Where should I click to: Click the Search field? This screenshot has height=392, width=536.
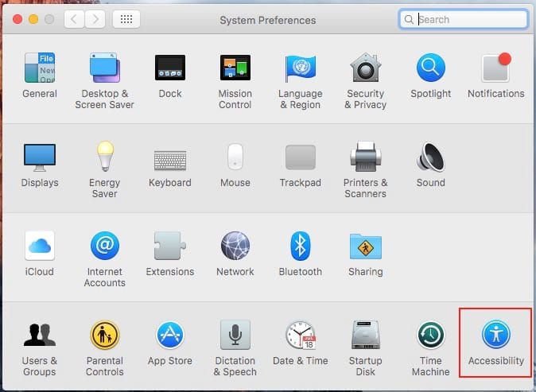coord(463,19)
